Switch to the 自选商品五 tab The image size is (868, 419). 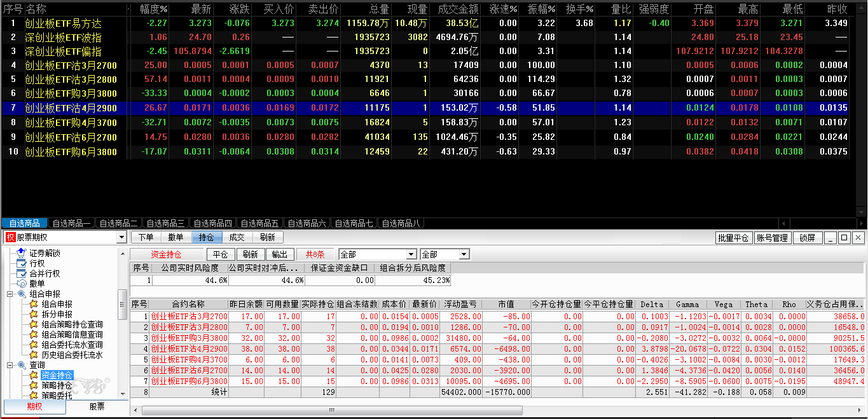259,223
